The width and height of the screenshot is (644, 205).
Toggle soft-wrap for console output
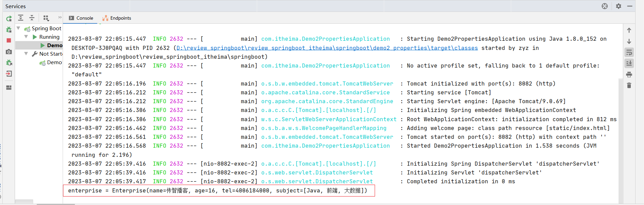(x=629, y=52)
